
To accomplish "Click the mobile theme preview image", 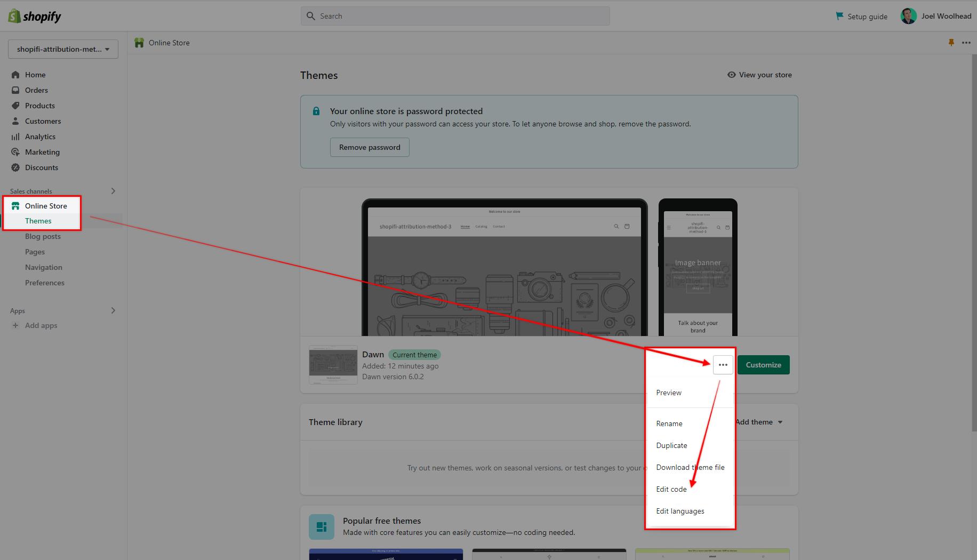I will [x=698, y=268].
